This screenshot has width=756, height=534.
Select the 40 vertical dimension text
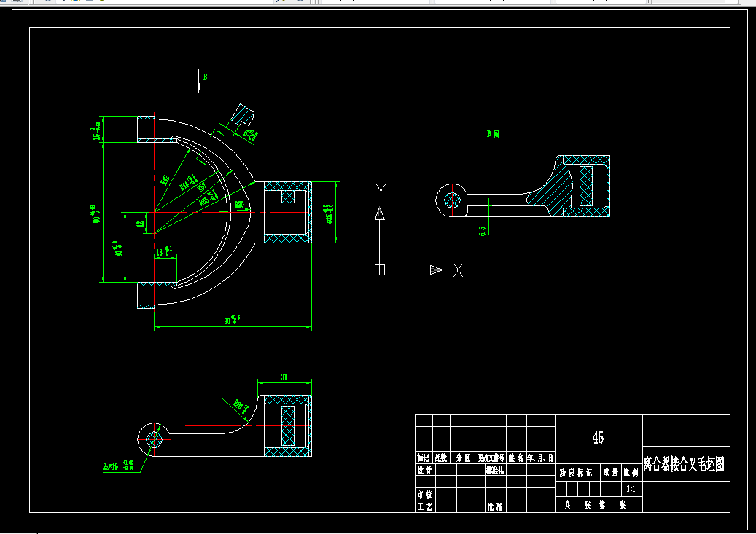click(118, 248)
